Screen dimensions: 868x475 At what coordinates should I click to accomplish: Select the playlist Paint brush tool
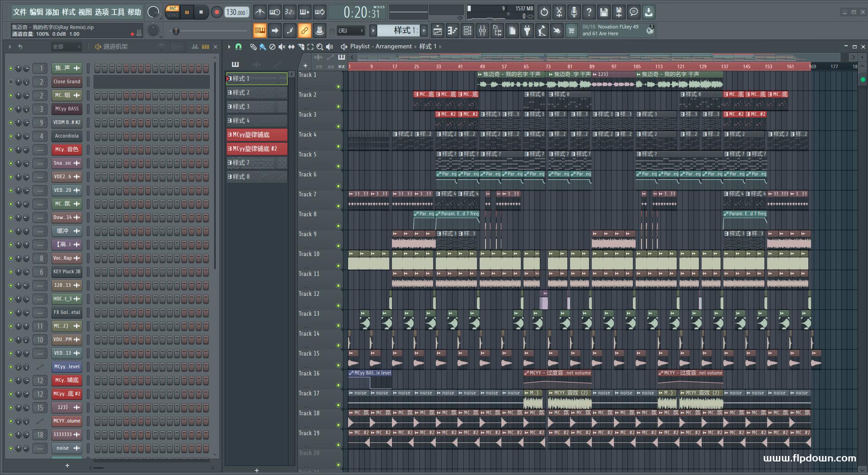point(263,47)
